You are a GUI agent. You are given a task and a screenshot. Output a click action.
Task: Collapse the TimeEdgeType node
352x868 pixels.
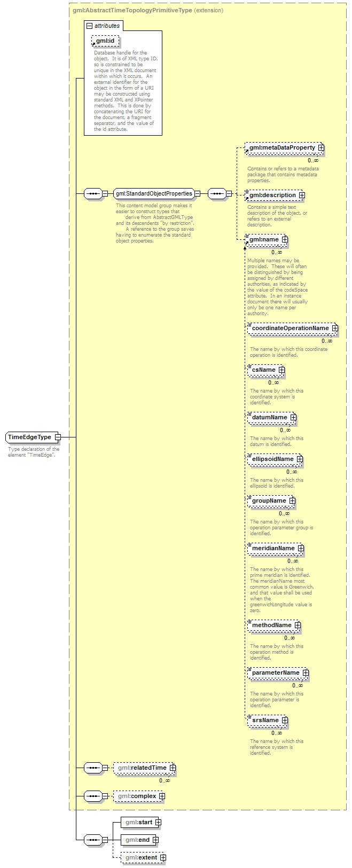tap(58, 437)
